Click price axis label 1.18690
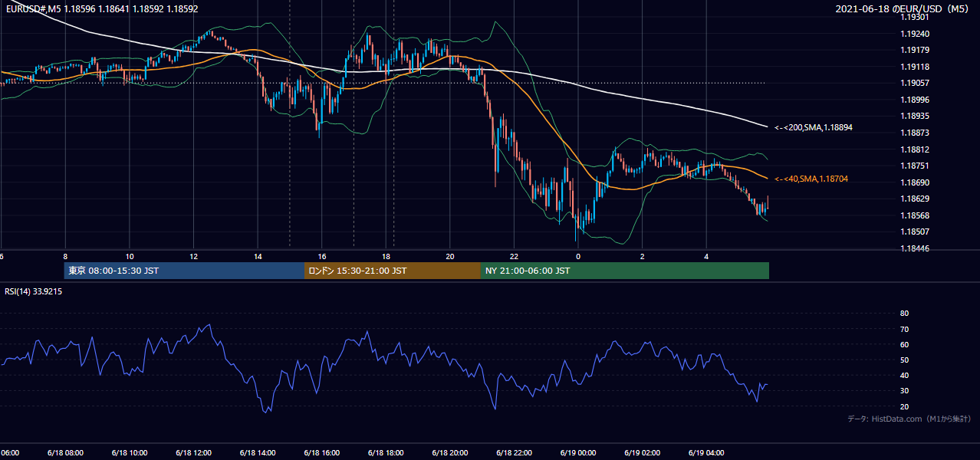Screen dimensions: 980x460 [x=914, y=182]
